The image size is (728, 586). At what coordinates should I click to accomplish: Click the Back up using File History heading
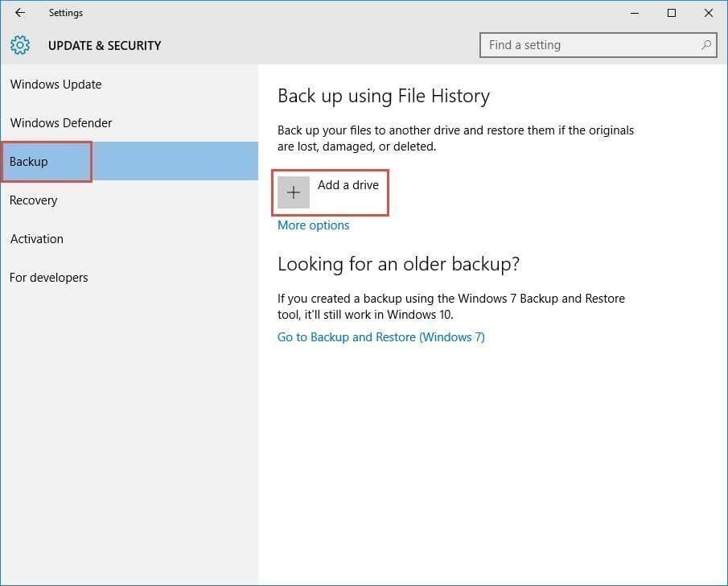[383, 96]
